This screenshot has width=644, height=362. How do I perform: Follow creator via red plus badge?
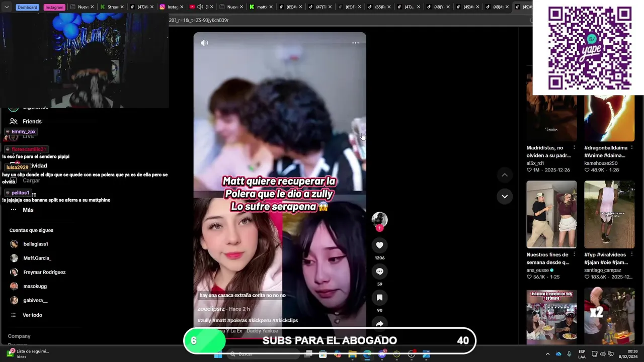(379, 228)
